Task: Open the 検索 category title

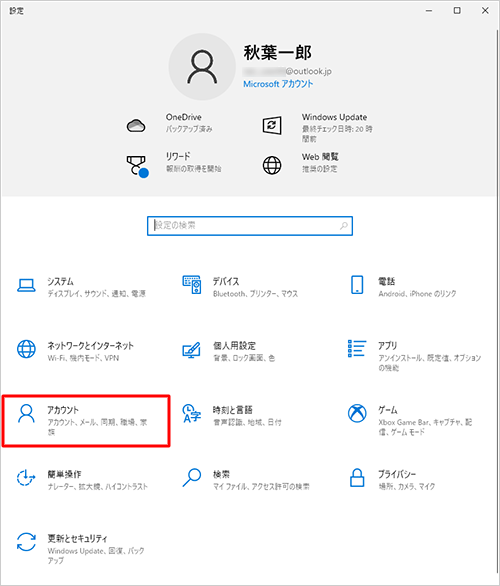Action: pyautogui.click(x=221, y=474)
